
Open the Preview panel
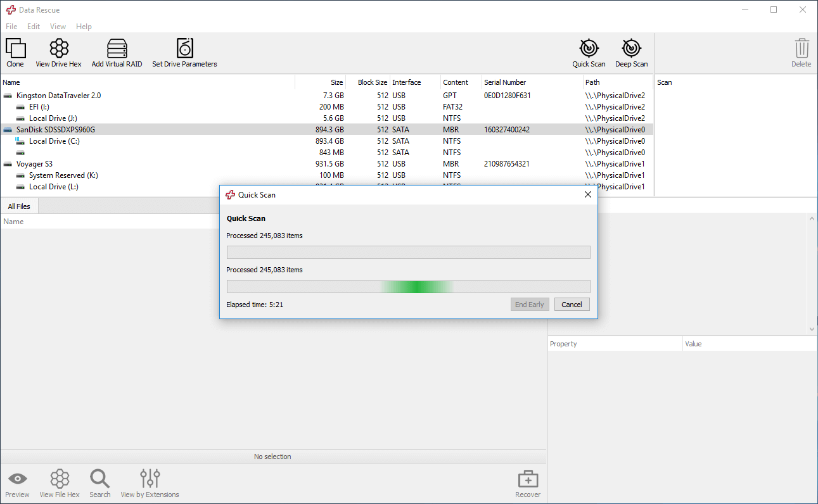pyautogui.click(x=17, y=482)
